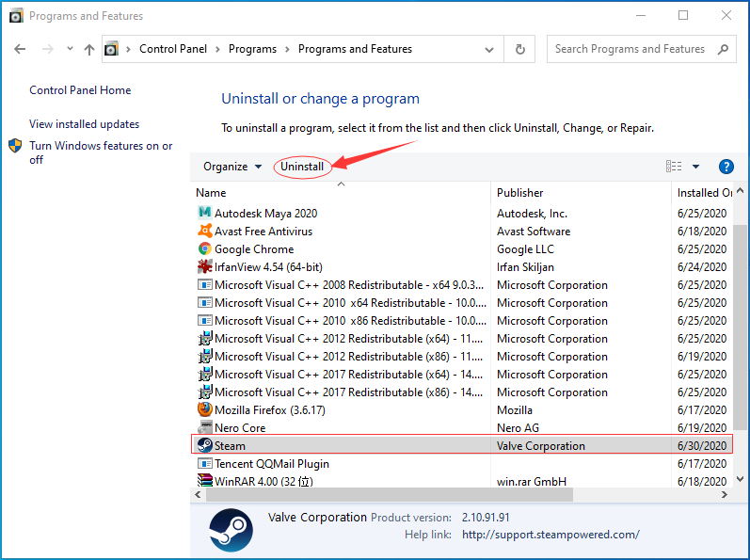The height and width of the screenshot is (560, 750).
Task: Click icon of Visual C++ 2008 Redistributable
Action: pos(205,284)
